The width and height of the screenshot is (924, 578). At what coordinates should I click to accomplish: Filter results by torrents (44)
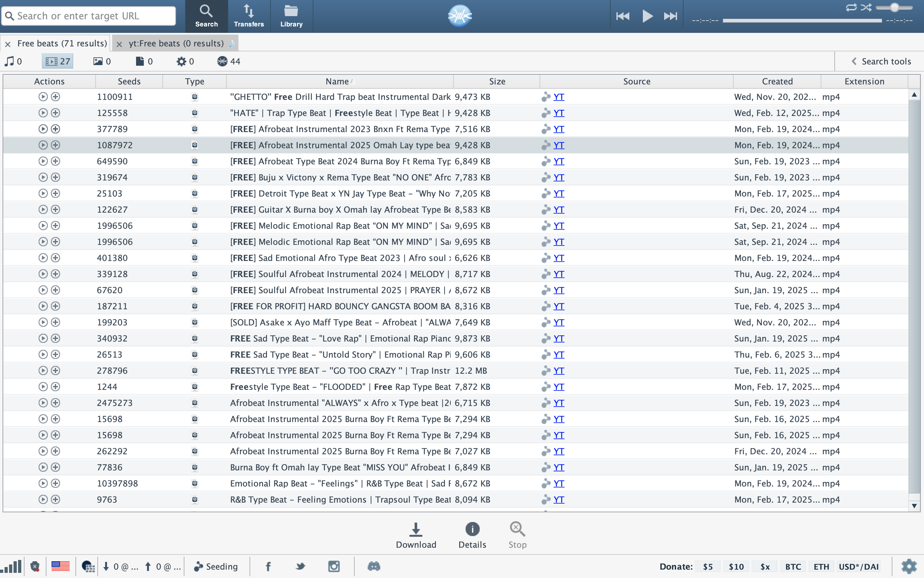[229, 61]
